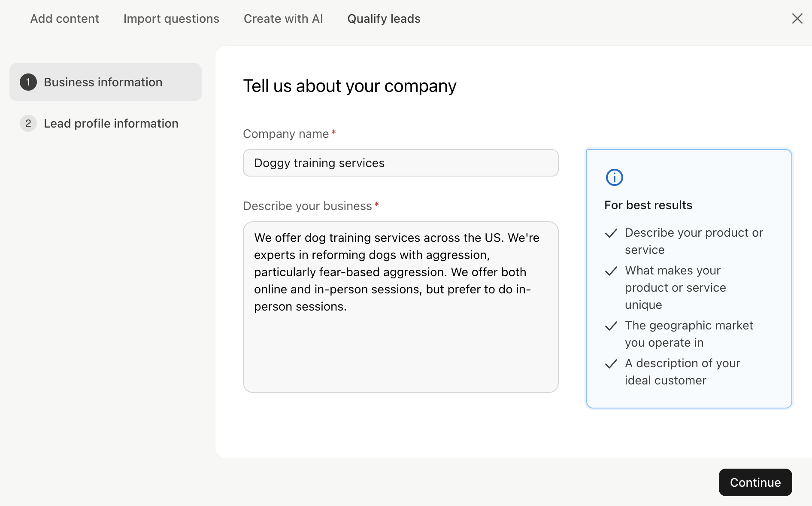
Task: Click the step number 1 badge
Action: click(x=28, y=82)
